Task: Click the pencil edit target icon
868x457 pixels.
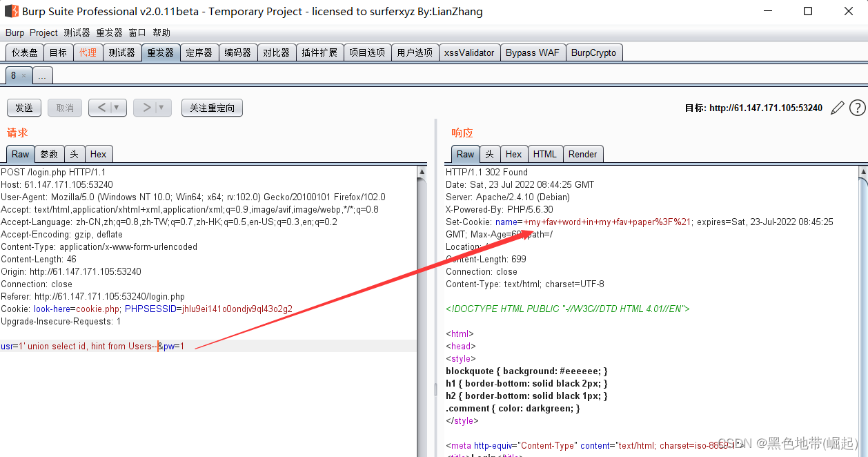Action: (x=837, y=108)
